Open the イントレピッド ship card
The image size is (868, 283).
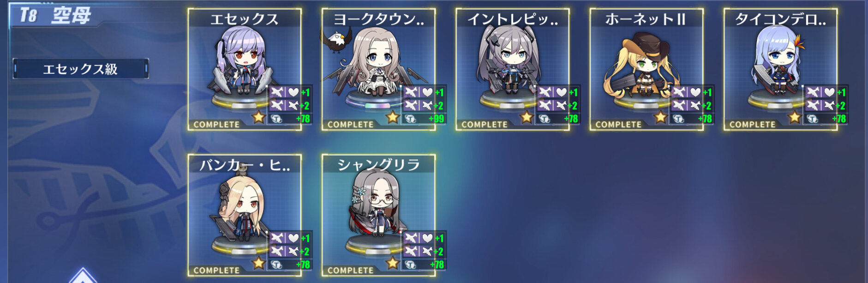512,69
